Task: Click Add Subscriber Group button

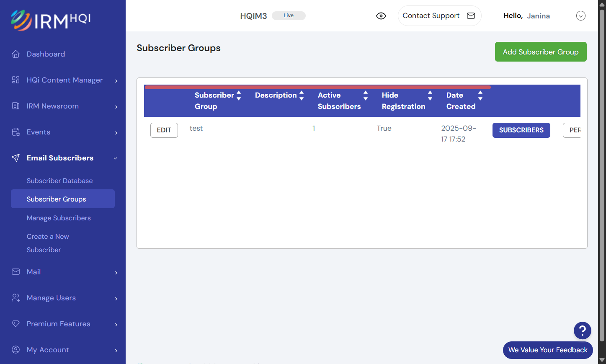Action: point(541,52)
